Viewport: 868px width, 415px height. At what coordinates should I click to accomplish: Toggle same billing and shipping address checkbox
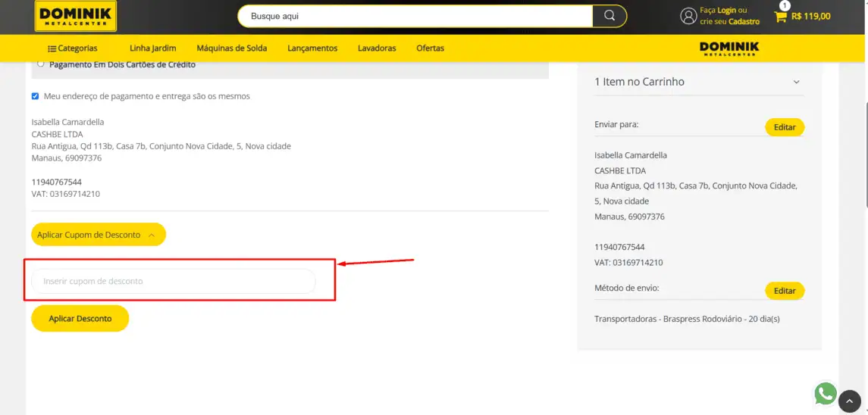coord(36,95)
